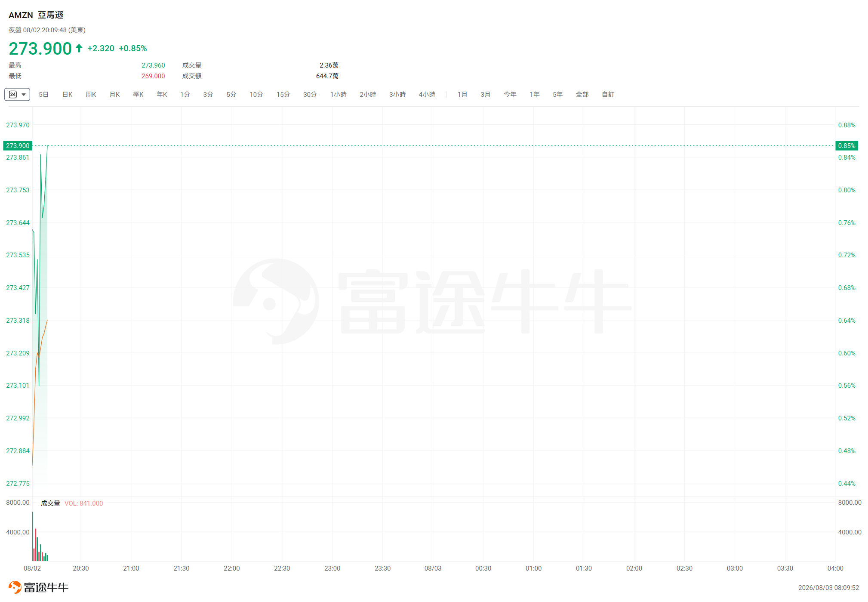Image resolution: width=868 pixels, height=602 pixels.
Task: Select the 3分 interval
Action: pos(208,94)
